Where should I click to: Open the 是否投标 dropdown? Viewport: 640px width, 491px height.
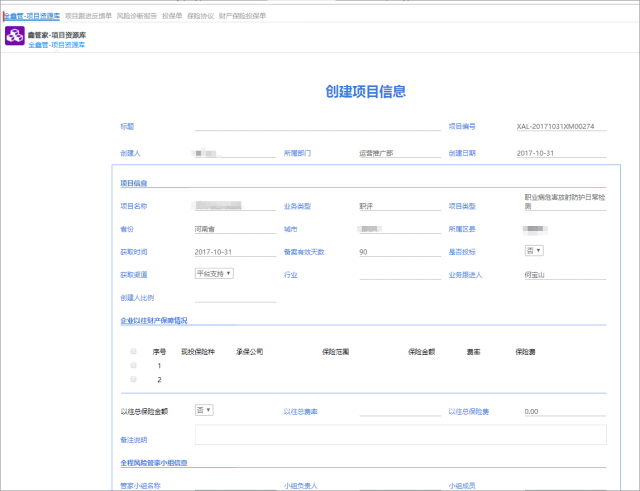coord(534,251)
